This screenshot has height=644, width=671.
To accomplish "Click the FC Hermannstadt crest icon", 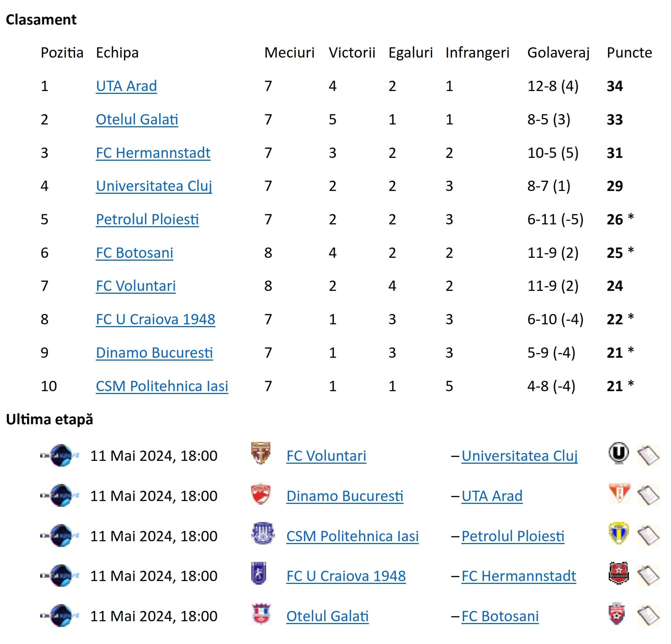I will click(x=619, y=573).
